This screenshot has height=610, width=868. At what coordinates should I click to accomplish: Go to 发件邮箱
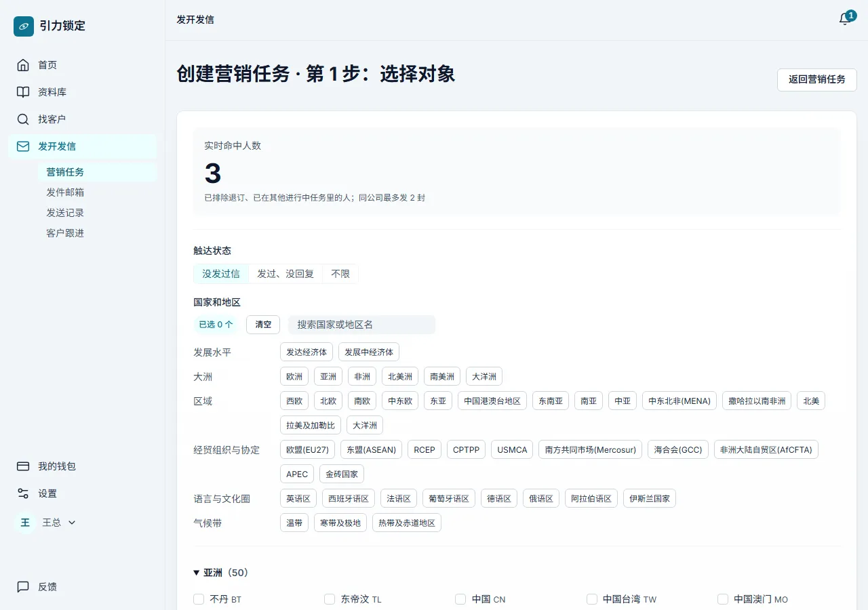99,192
